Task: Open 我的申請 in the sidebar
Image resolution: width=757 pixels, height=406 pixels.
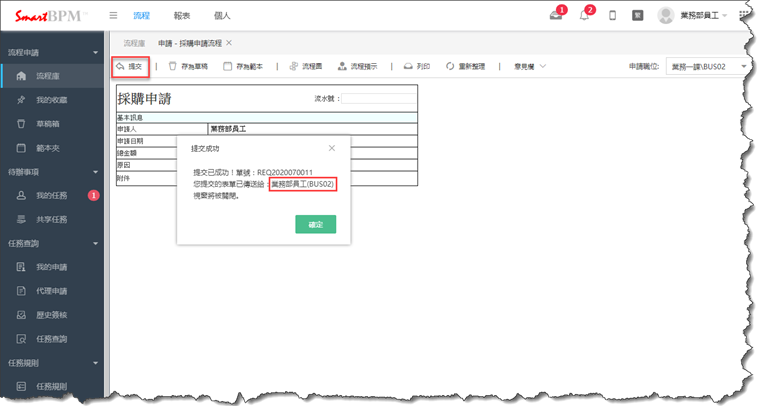Action: pyautogui.click(x=52, y=267)
